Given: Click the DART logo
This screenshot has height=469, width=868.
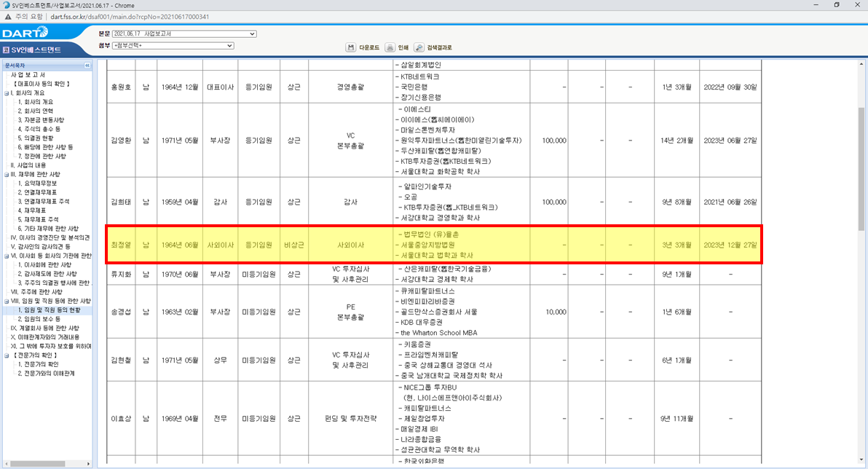Looking at the screenshot, I should [x=25, y=33].
